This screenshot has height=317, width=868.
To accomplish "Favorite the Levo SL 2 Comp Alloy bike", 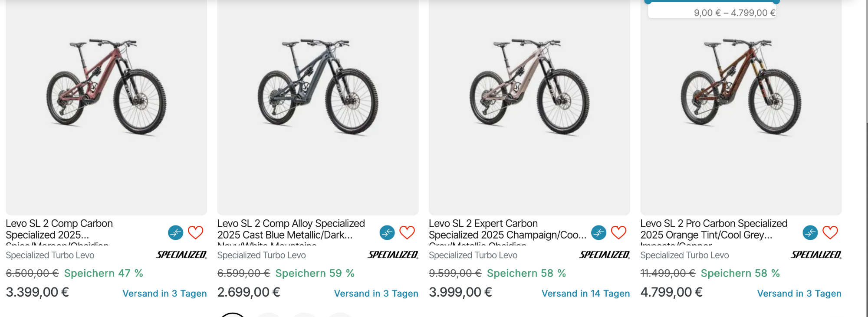I will pyautogui.click(x=407, y=233).
